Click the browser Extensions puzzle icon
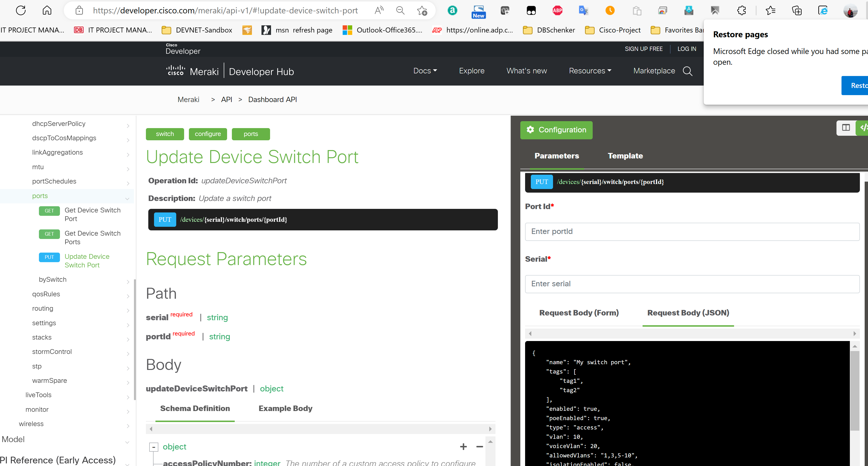 click(x=741, y=11)
